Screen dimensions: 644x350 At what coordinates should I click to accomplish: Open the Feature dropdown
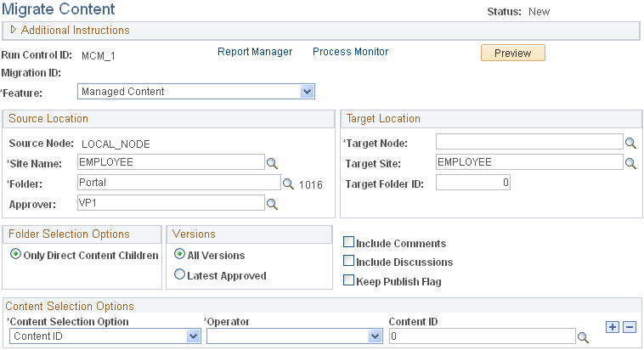[196, 92]
